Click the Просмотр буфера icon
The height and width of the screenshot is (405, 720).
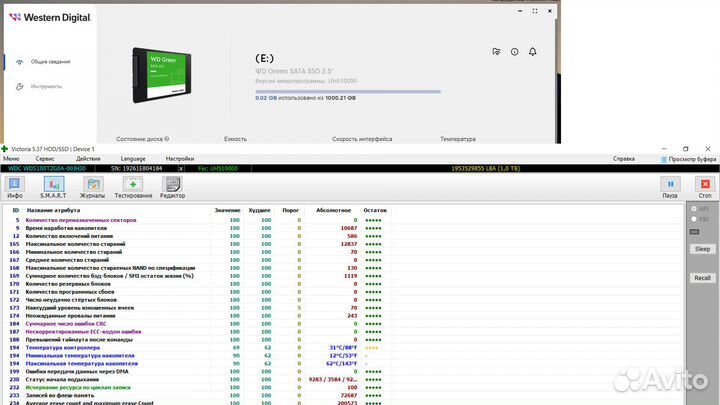[x=664, y=159]
